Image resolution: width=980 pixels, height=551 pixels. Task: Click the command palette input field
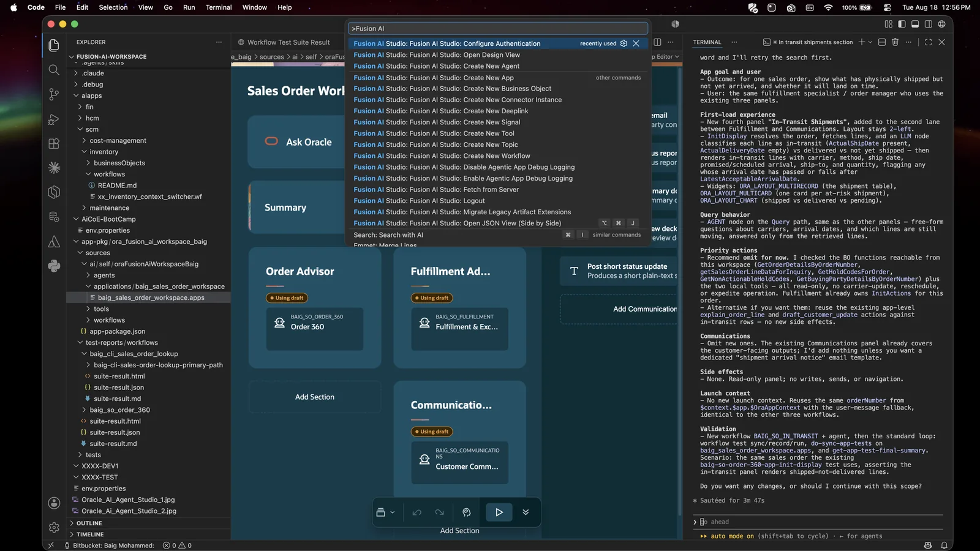pos(498,29)
